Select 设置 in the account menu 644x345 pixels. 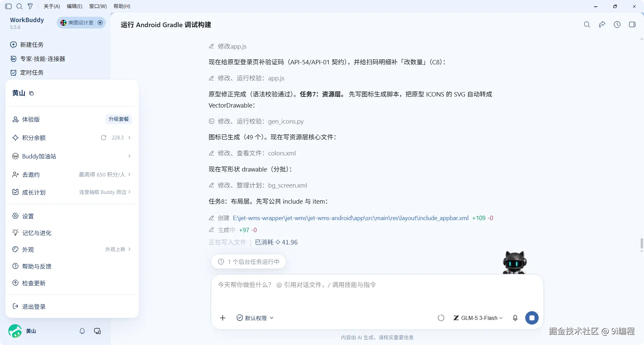(72, 216)
